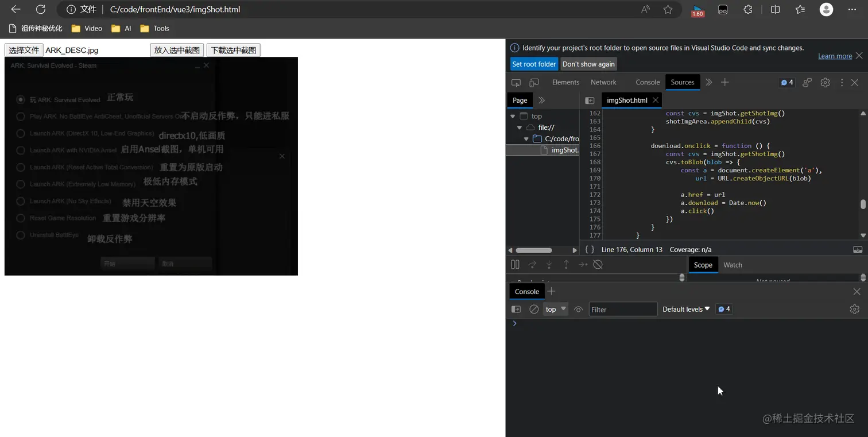Click the 下载选中截图 button
Viewport: 868px width, 437px height.
(x=233, y=50)
